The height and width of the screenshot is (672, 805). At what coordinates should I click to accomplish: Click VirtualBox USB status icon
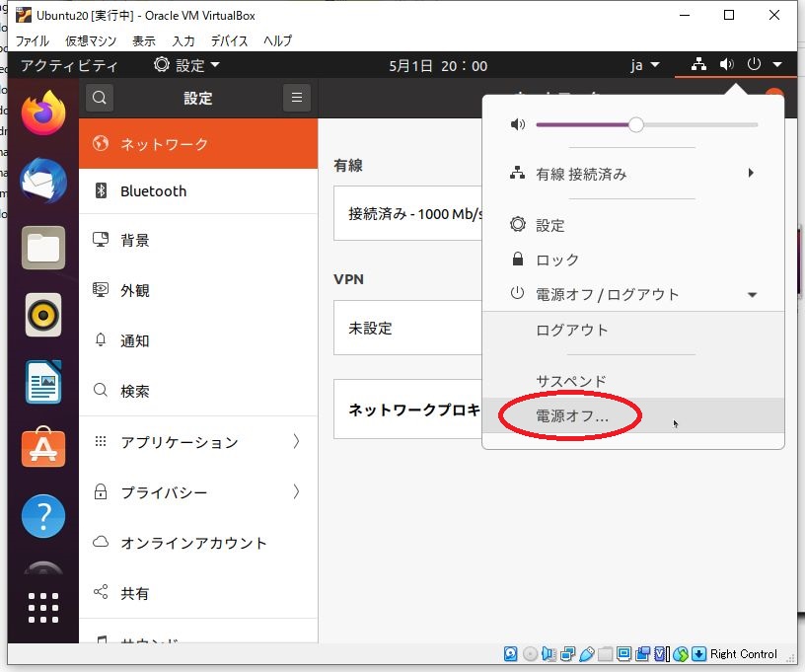tap(586, 653)
